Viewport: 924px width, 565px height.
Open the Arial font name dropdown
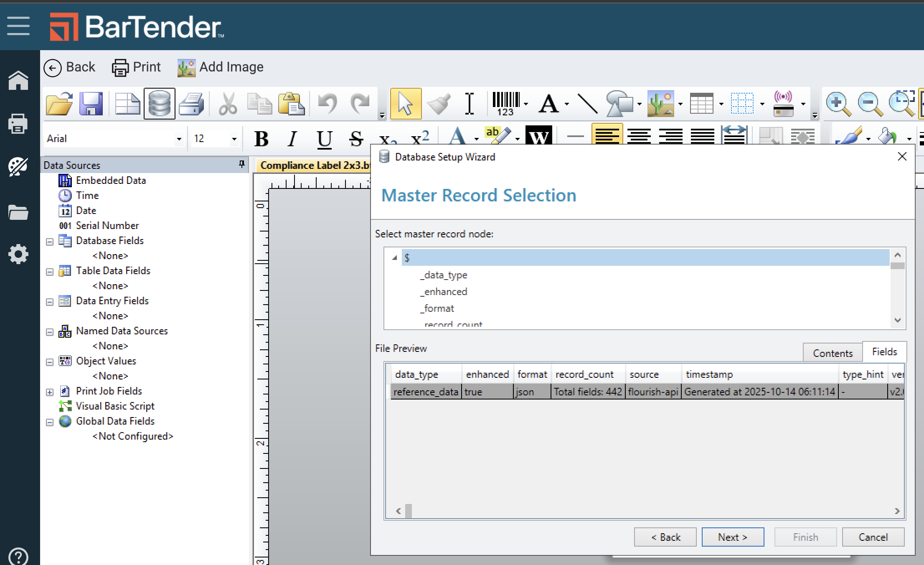click(179, 139)
